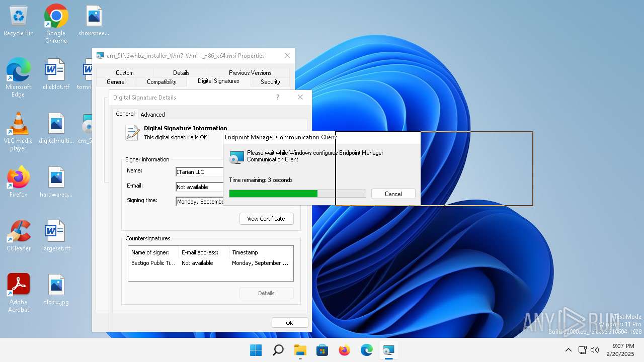Select the installer icon in taskbar
Viewport: 644px width, 362px height.
click(x=389, y=350)
